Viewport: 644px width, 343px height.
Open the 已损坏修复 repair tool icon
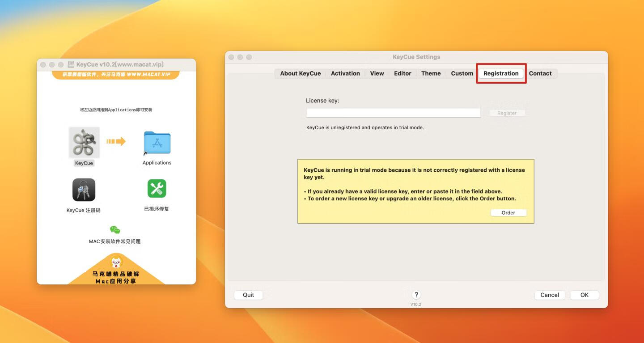(x=157, y=189)
